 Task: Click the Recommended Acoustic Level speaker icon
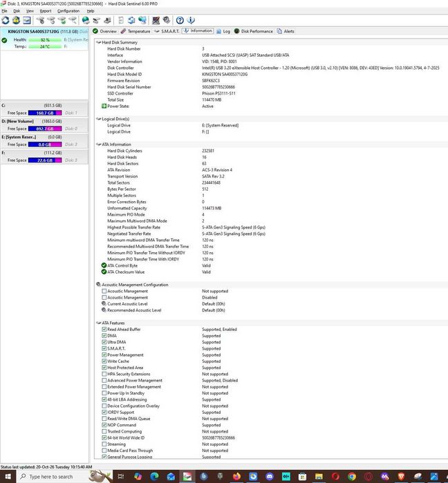point(104,310)
